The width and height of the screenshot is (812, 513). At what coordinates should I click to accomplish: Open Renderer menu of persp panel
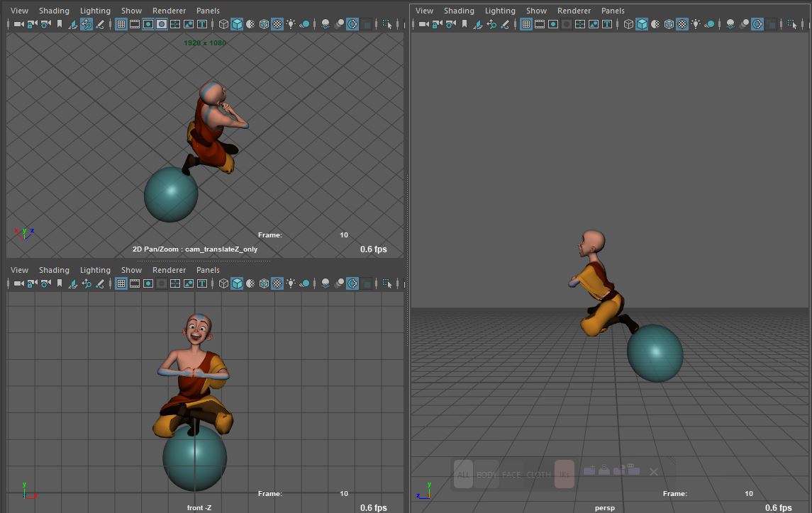coord(574,11)
